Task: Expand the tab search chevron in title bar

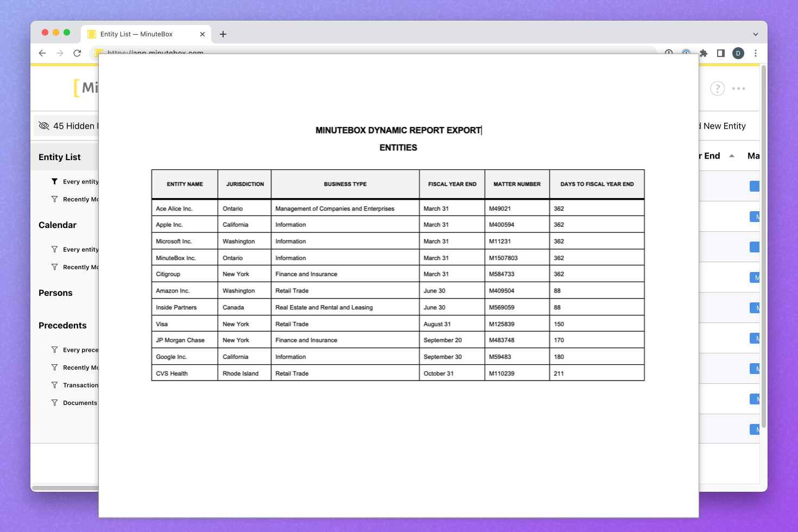Action: [755, 34]
